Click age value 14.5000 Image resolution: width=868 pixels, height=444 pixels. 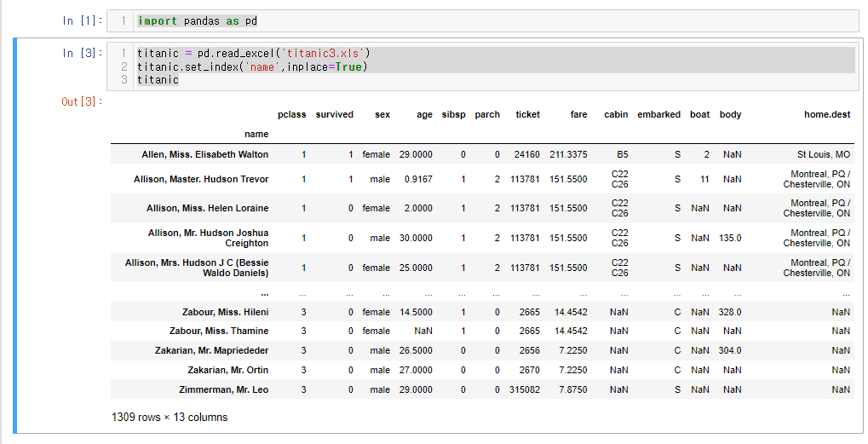(x=417, y=312)
